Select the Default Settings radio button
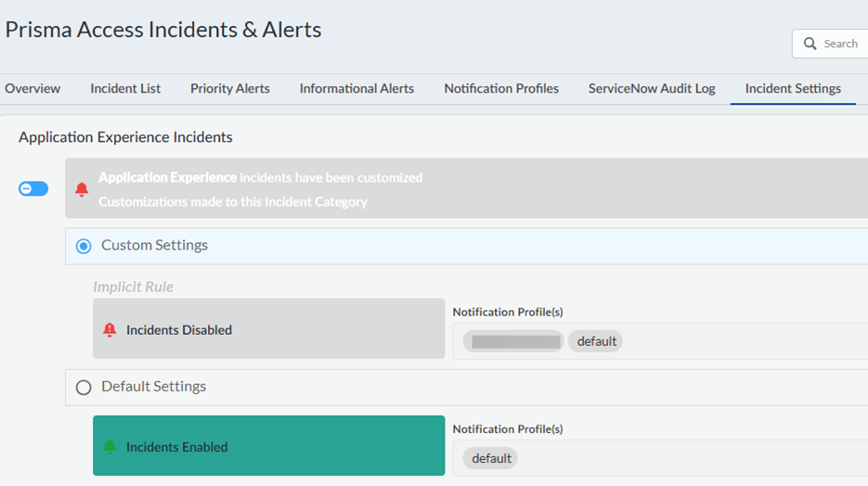Image resolution: width=868 pixels, height=486 pixels. pos(84,387)
